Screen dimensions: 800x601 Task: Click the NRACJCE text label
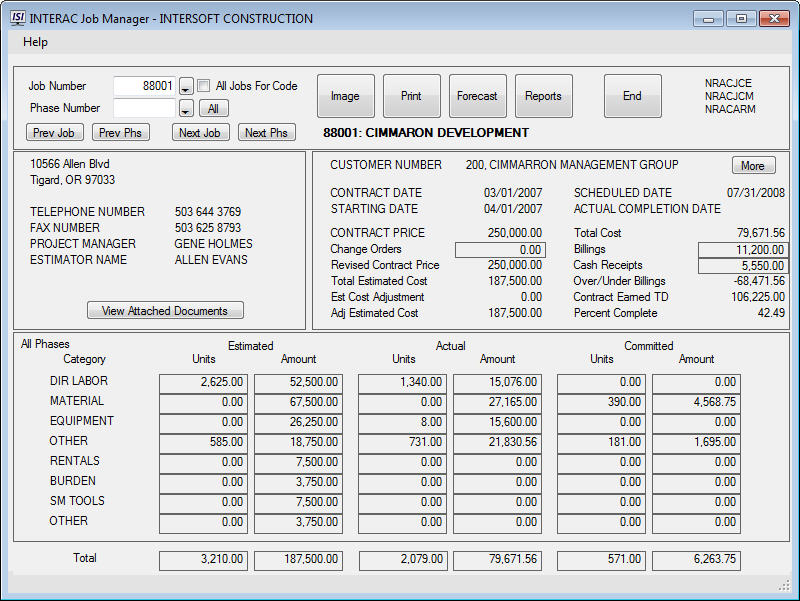pyautogui.click(x=728, y=83)
